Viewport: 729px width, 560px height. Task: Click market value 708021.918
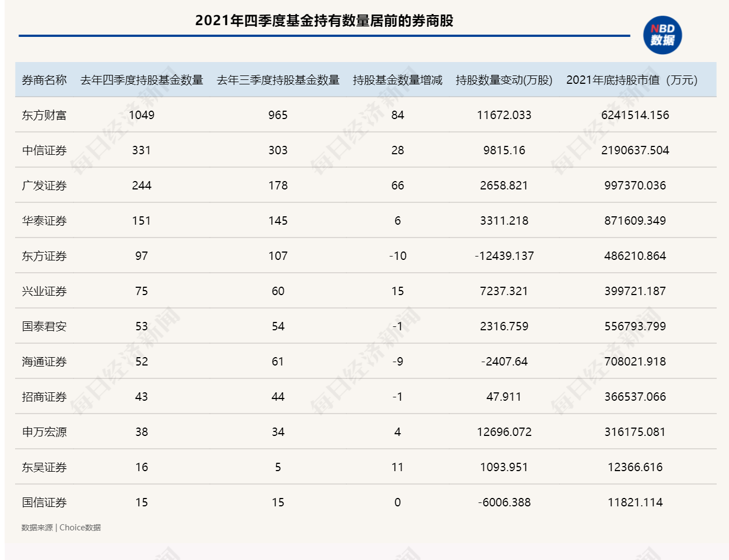point(635,362)
